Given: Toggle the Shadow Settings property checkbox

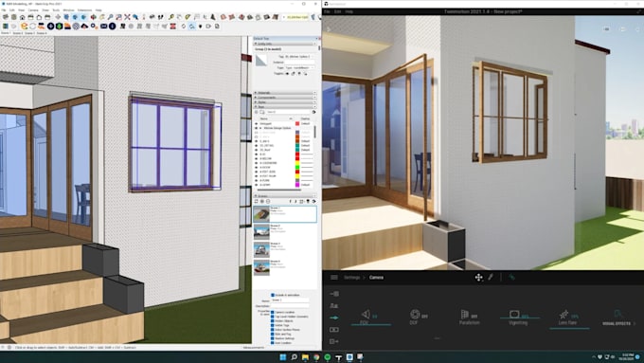Looking at the screenshot, I should click(273, 338).
